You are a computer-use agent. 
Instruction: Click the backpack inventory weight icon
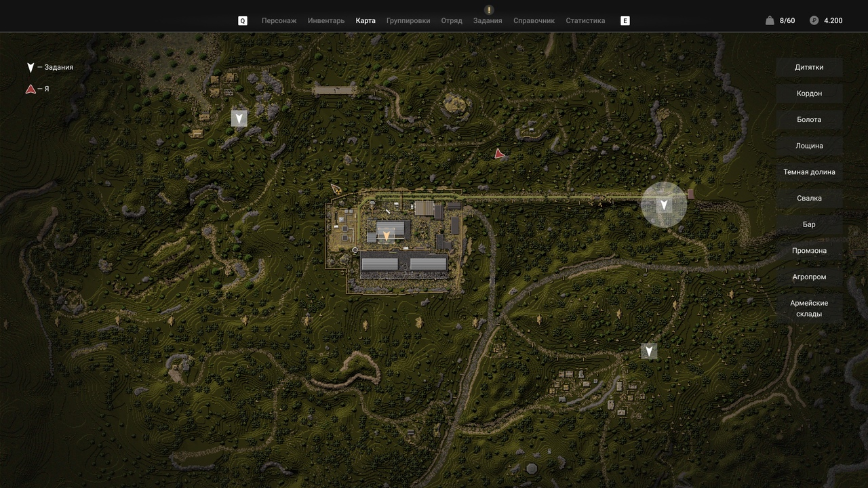click(770, 20)
